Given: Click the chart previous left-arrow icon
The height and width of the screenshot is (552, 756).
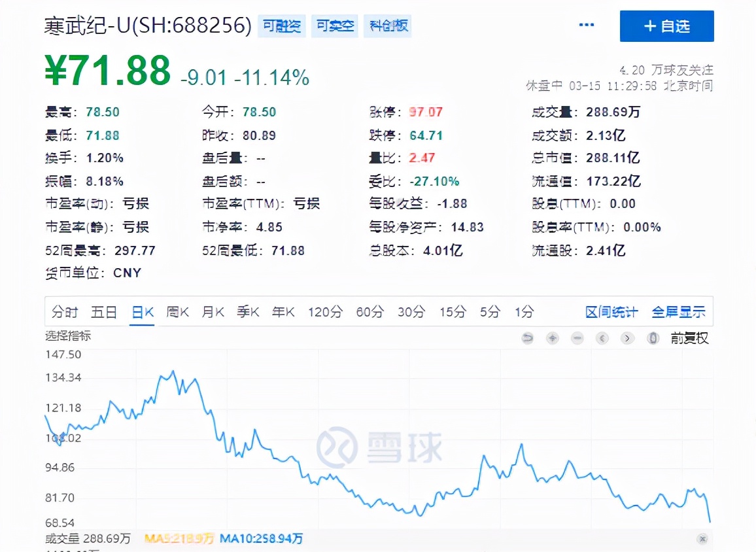Looking at the screenshot, I should pyautogui.click(x=602, y=338).
